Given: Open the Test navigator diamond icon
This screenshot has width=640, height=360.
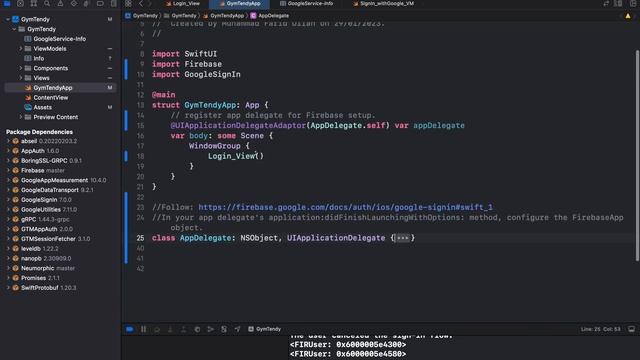Looking at the screenshot, I should click(73, 3).
